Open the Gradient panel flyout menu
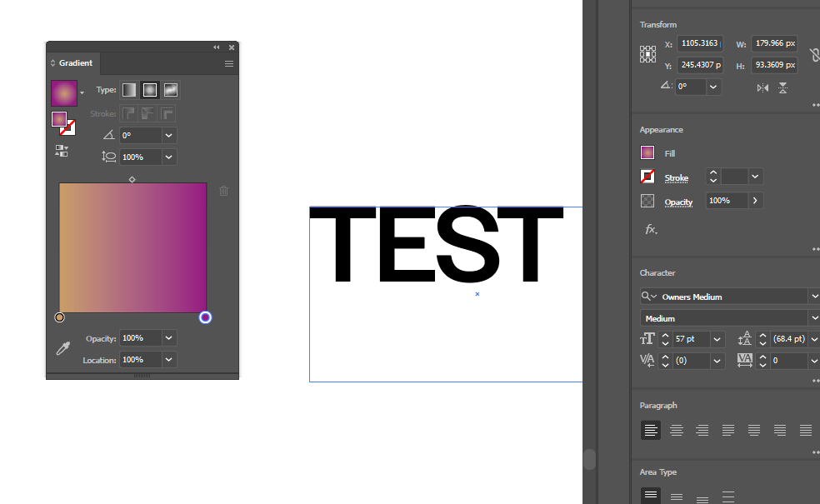The height and width of the screenshot is (504, 820). coord(228,63)
